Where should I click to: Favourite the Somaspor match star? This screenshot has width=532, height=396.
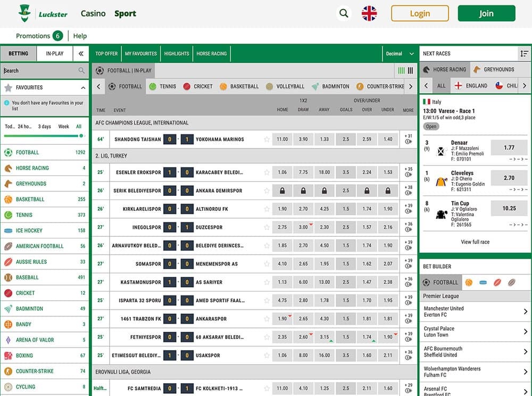267,263
